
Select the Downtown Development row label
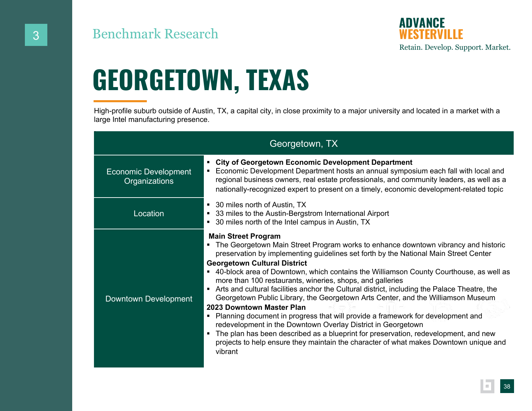click(x=149, y=298)
